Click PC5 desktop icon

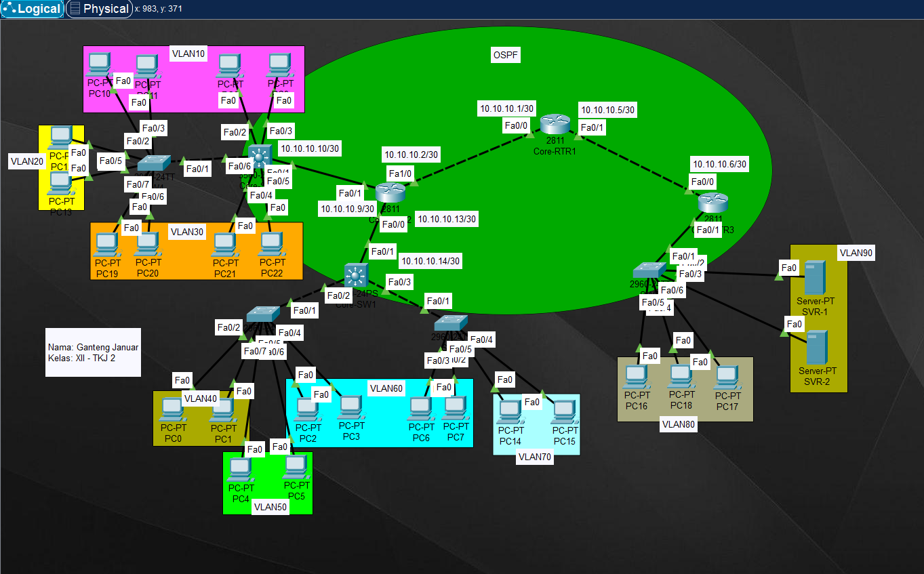296,468
